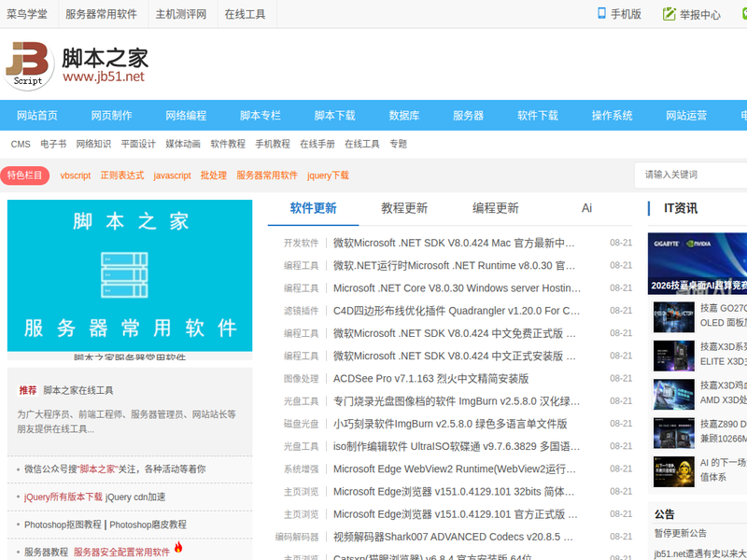Open 软件下载 in the navigation bar
The width and height of the screenshot is (747, 560).
click(x=538, y=115)
